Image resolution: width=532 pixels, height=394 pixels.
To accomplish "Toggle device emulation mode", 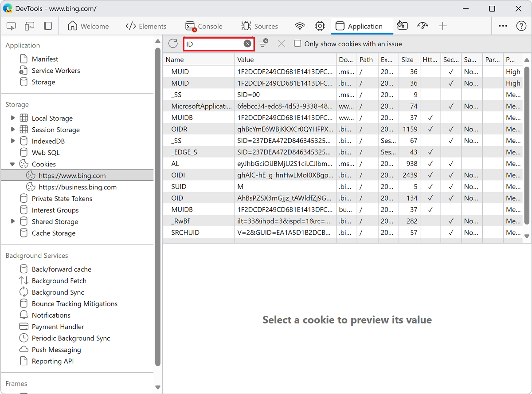I will tap(29, 26).
